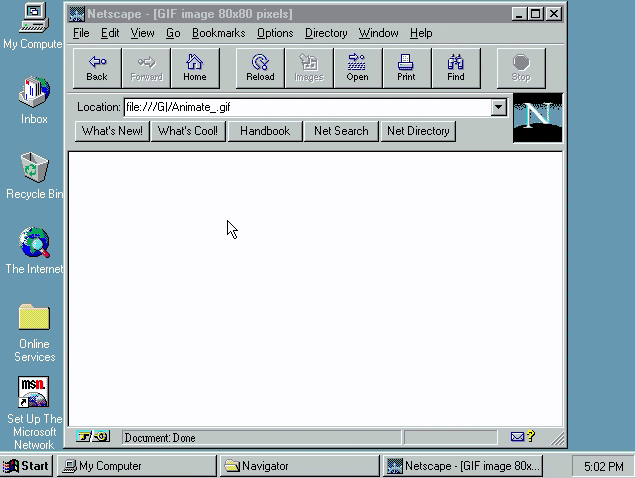
Task: Click the 'Document: Done' status text
Action: [x=160, y=438]
